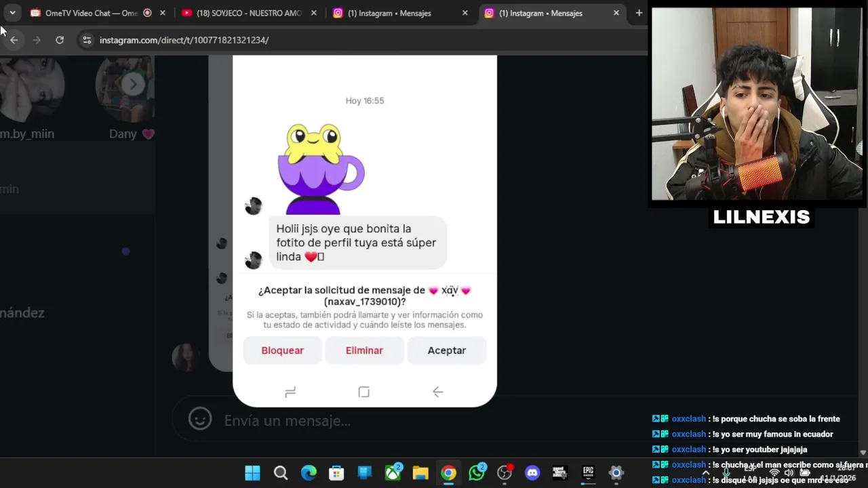Click the chat message 'porque chucha se soba la frente'
This screenshot has width=868, height=488.
click(x=776, y=419)
